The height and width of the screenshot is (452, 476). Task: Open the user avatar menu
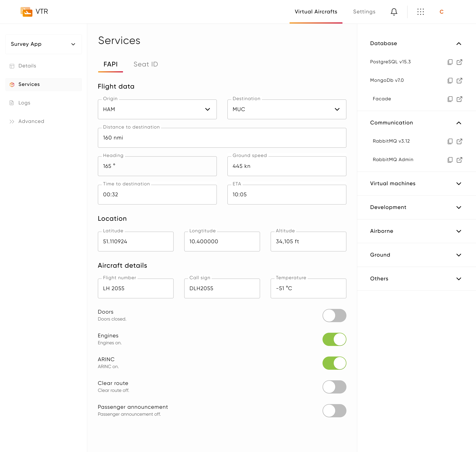pyautogui.click(x=441, y=12)
